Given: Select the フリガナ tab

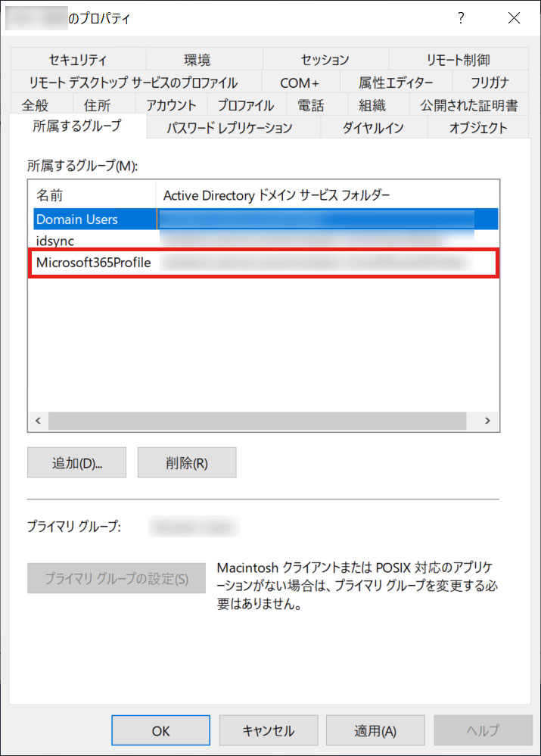Looking at the screenshot, I should click(490, 82).
